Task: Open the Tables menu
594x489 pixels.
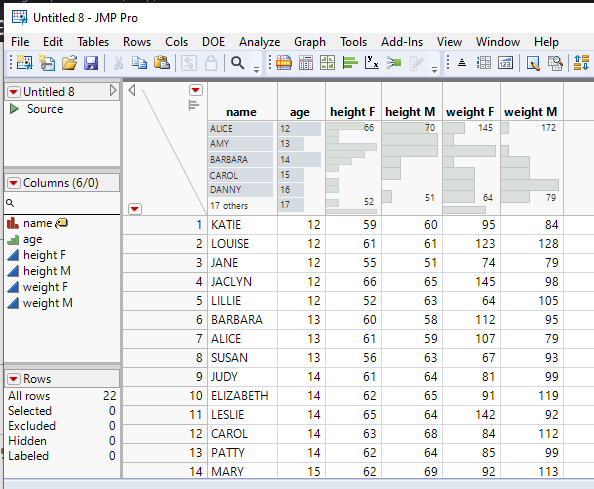Action: (93, 42)
